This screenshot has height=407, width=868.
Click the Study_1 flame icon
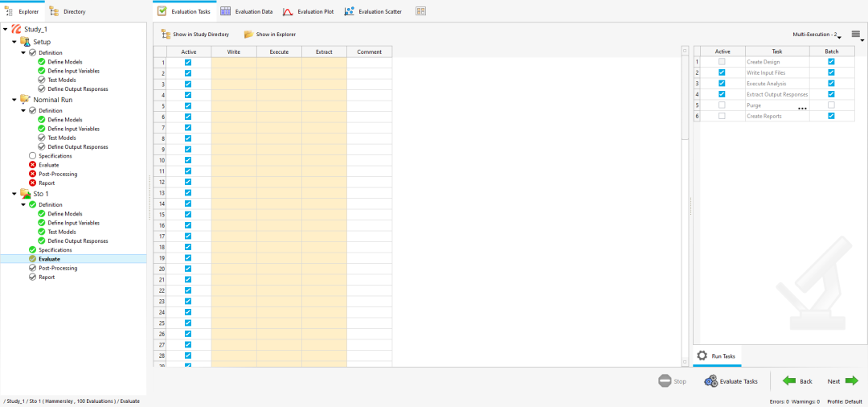[15, 29]
